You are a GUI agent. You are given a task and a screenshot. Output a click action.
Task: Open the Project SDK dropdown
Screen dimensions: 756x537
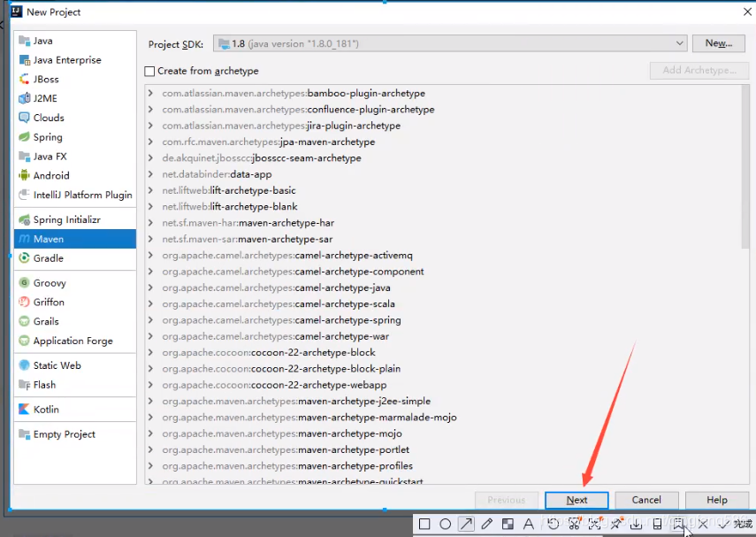450,44
